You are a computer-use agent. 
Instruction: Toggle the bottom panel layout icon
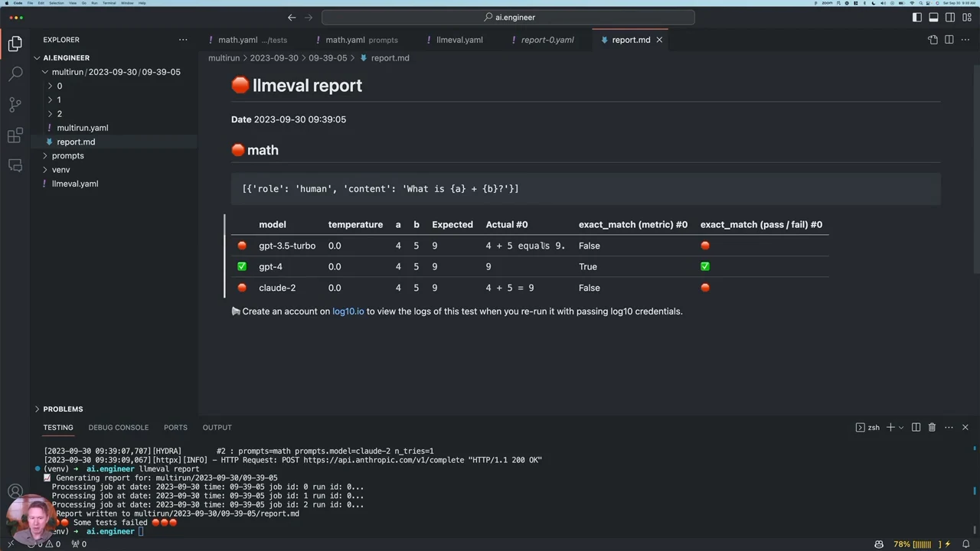point(933,17)
